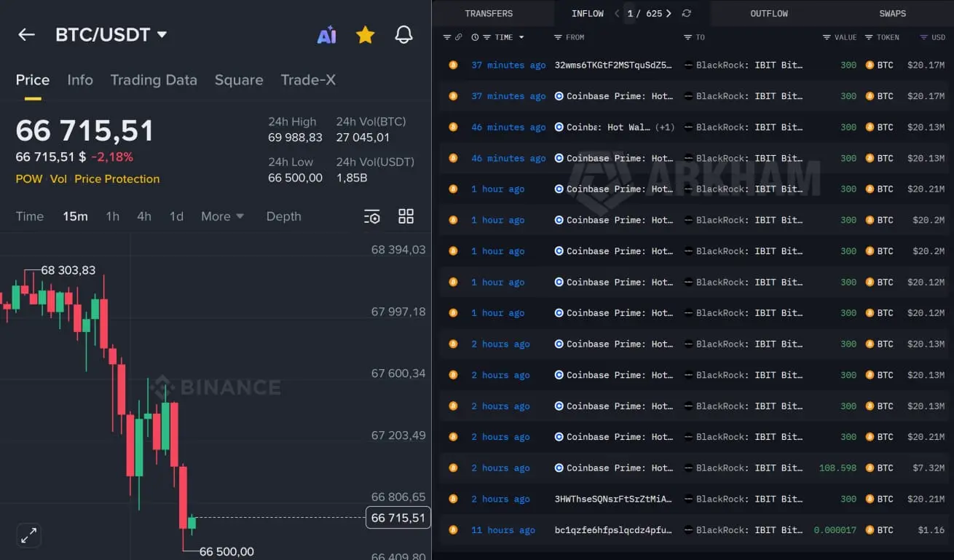Select the 1h chart interval

tap(112, 216)
